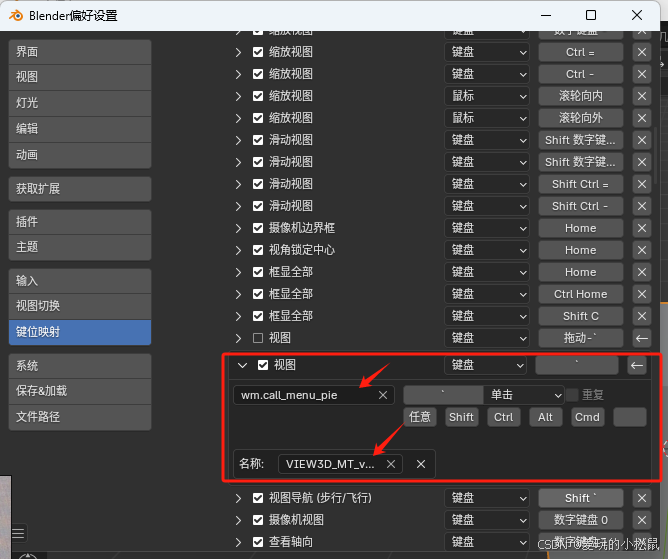Delete the 滚轮向外 keymap item

pyautogui.click(x=642, y=118)
